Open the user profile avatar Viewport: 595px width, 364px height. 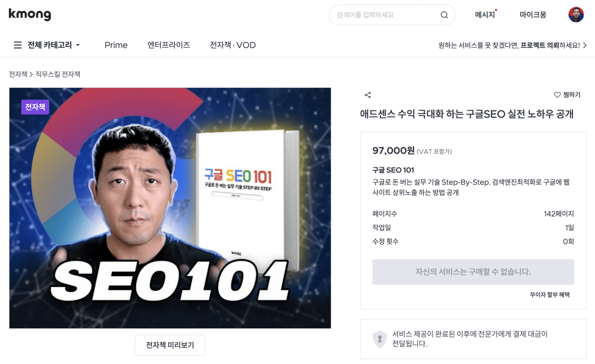tap(576, 15)
